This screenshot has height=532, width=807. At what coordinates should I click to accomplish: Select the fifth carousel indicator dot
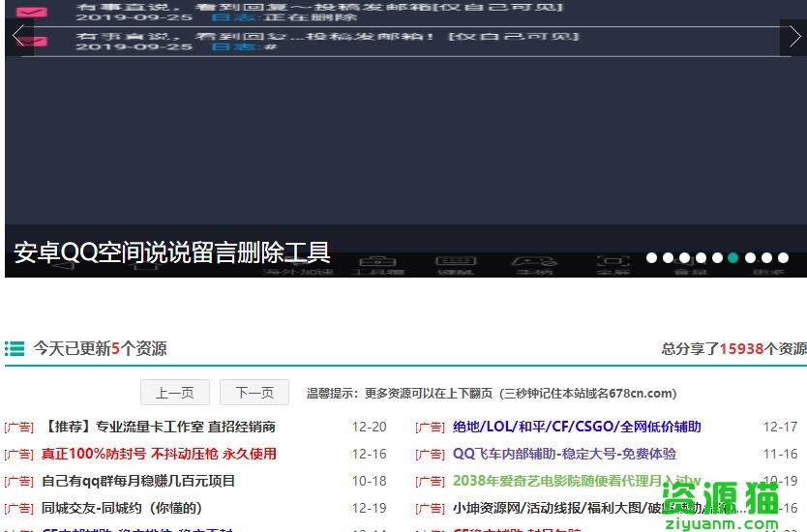717,257
